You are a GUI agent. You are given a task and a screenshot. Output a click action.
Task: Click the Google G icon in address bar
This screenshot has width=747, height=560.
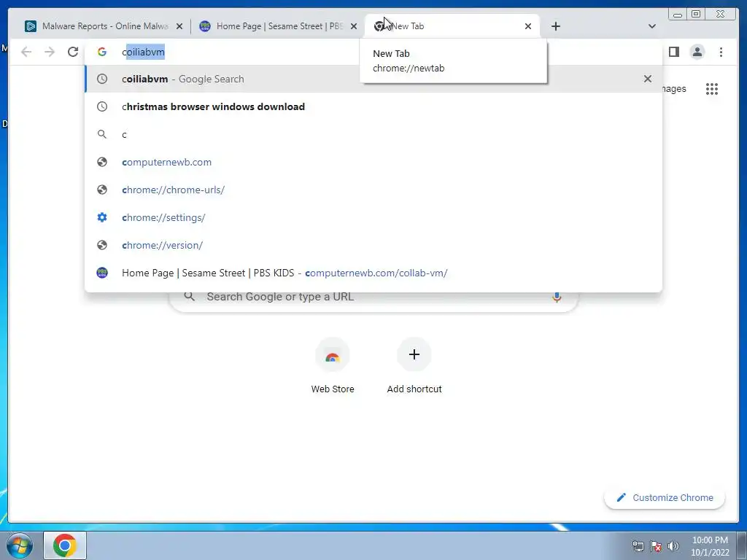[x=102, y=52]
